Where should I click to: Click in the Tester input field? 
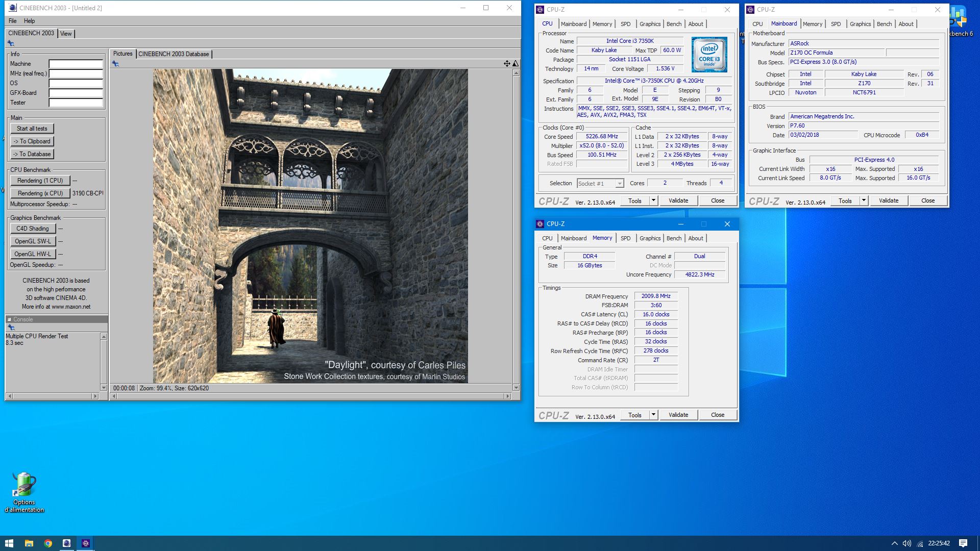coord(76,103)
